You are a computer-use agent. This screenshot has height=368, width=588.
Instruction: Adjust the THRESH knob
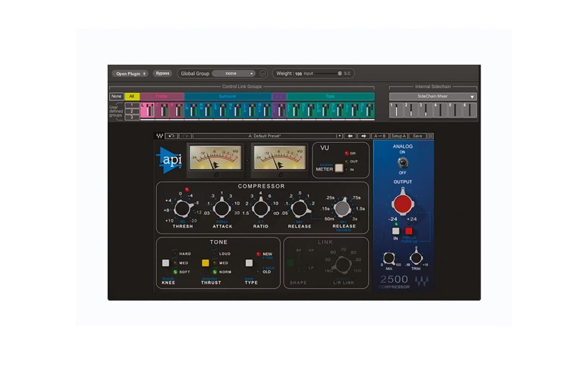click(x=182, y=208)
